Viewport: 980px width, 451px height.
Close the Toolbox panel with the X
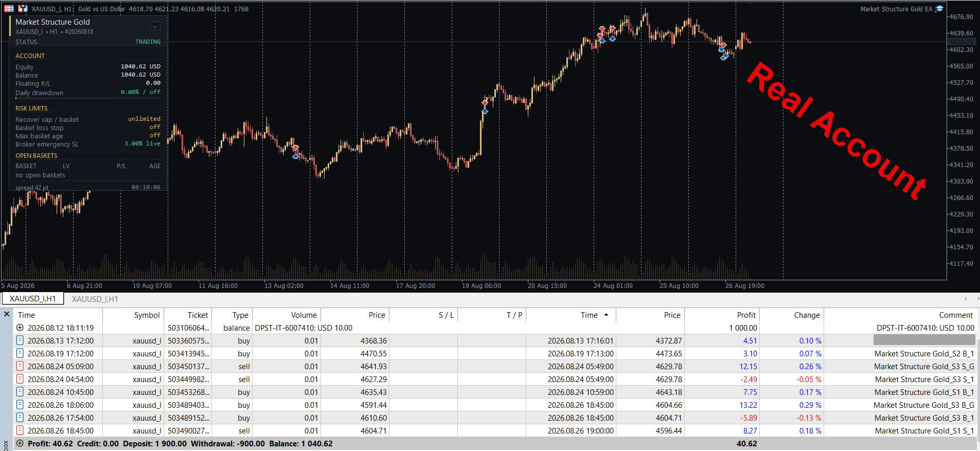[7, 314]
